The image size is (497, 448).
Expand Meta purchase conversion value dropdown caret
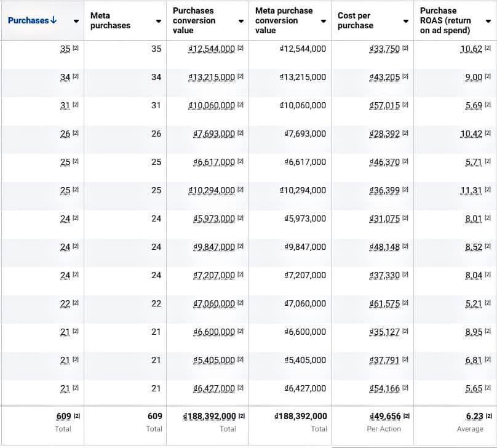(324, 21)
